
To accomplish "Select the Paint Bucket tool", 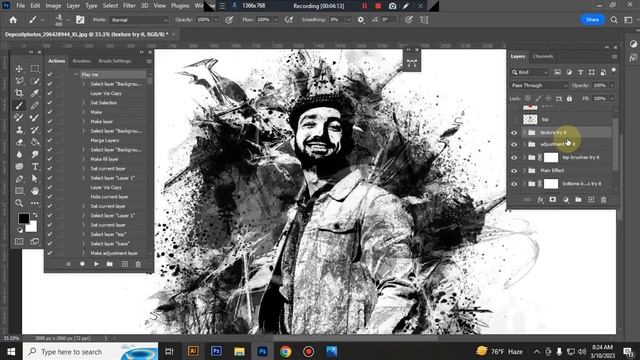I will coord(35,142).
